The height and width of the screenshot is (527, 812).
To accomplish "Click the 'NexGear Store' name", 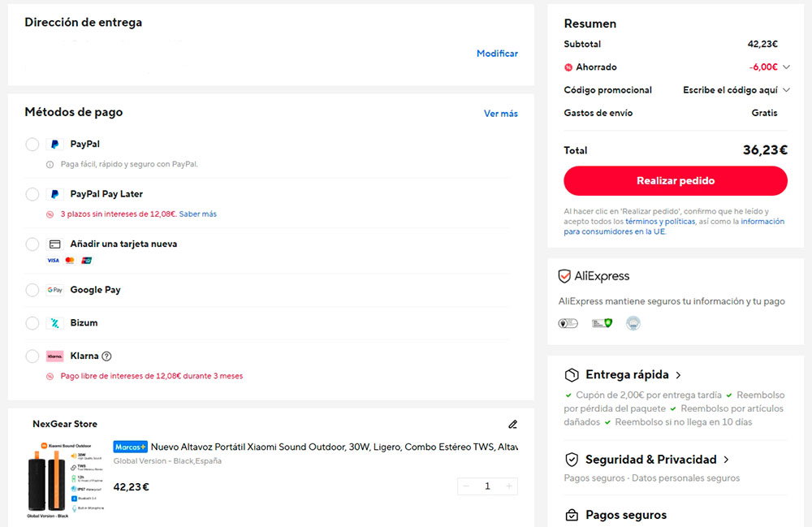I will [65, 424].
